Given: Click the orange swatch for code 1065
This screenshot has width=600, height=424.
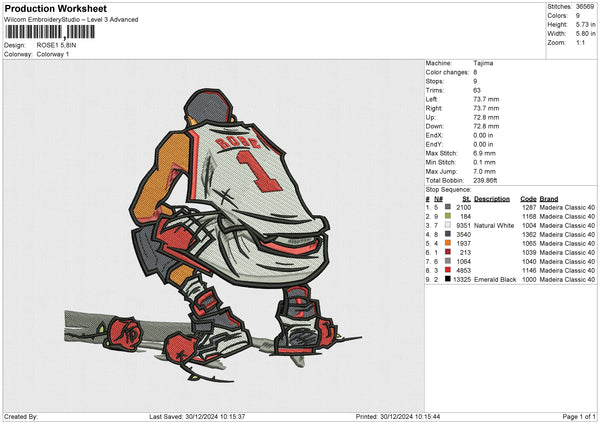Looking at the screenshot, I should click(x=448, y=243).
